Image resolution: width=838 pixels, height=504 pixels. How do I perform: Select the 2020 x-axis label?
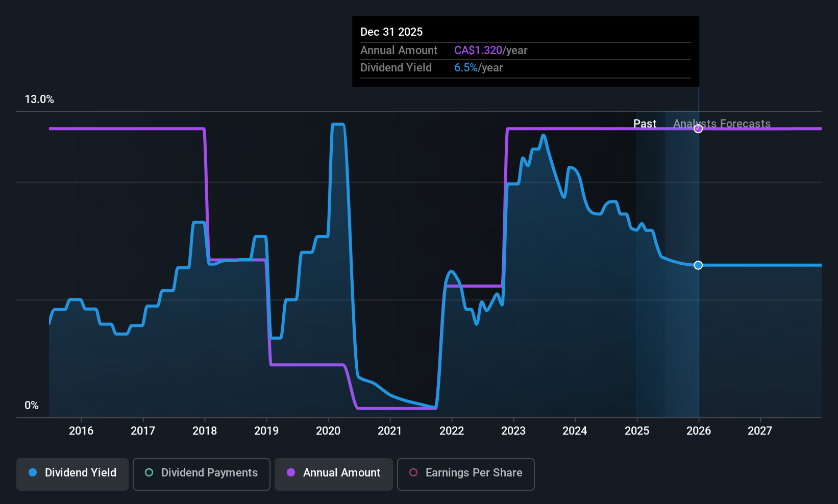pos(328,431)
